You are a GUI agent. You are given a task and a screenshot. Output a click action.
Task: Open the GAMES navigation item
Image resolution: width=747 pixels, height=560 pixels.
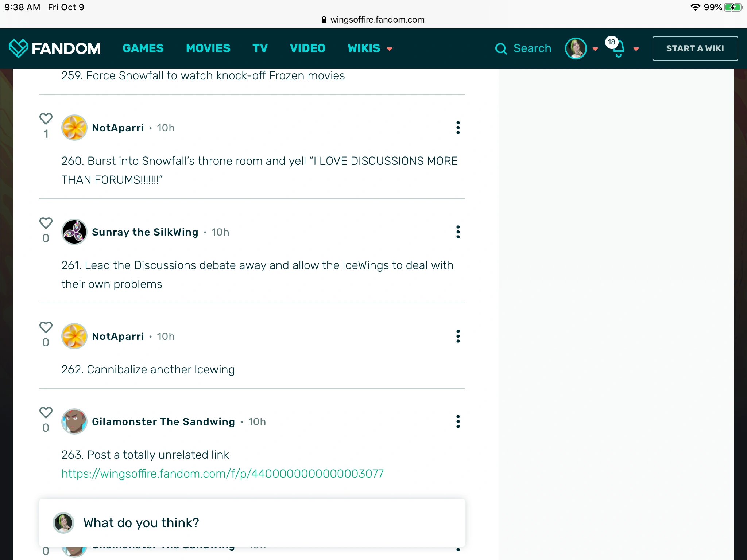(x=143, y=48)
